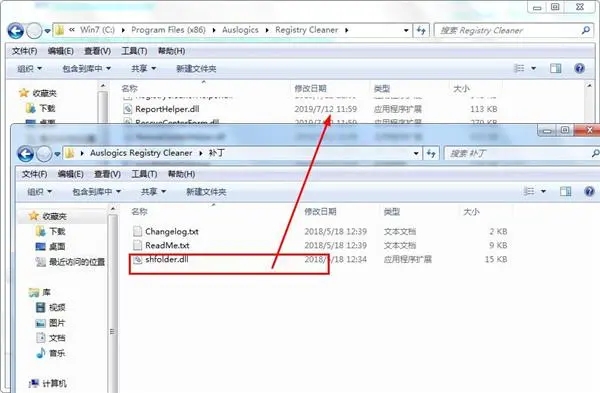This screenshot has height=393, width=600.
Task: Open 帮助(H) menu in 补丁 window
Action: [x=181, y=174]
